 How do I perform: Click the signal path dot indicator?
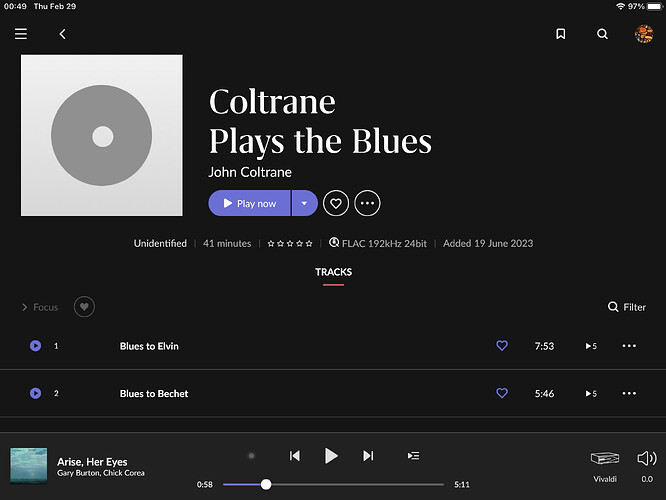point(251,456)
